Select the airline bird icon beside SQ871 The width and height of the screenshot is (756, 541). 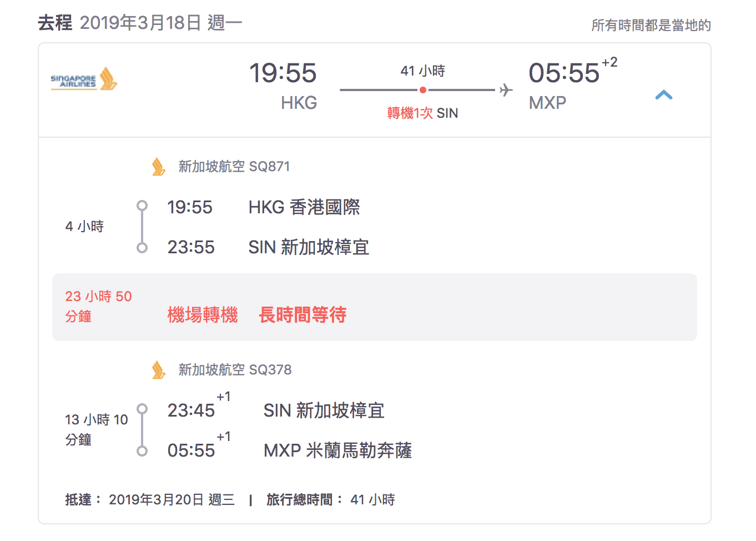coord(158,166)
